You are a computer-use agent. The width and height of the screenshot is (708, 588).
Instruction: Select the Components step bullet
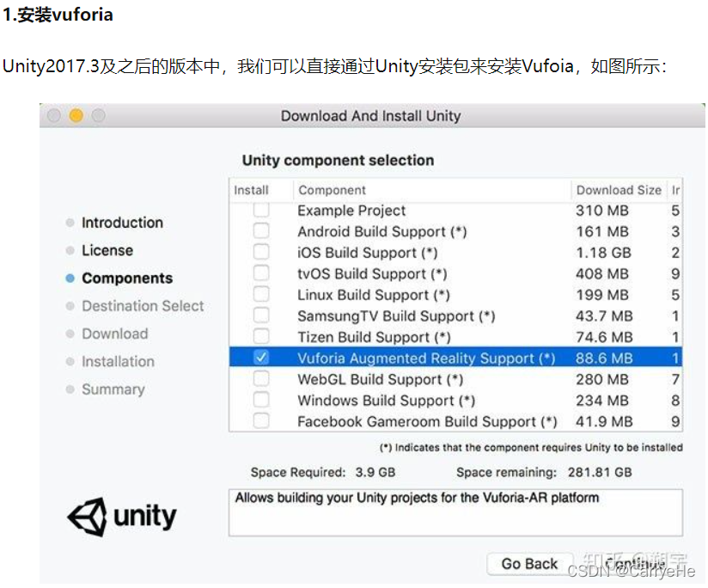tap(70, 279)
